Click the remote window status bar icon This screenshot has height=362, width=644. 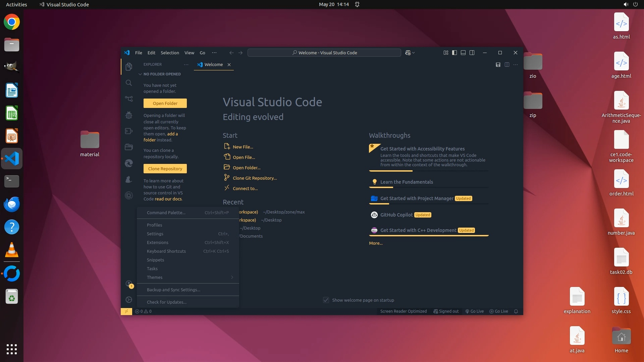(x=126, y=311)
